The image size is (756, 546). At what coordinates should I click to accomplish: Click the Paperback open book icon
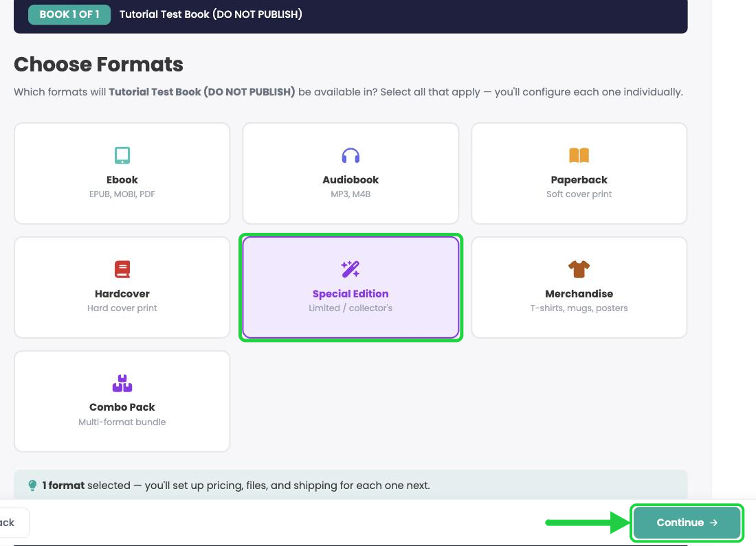pyautogui.click(x=579, y=155)
